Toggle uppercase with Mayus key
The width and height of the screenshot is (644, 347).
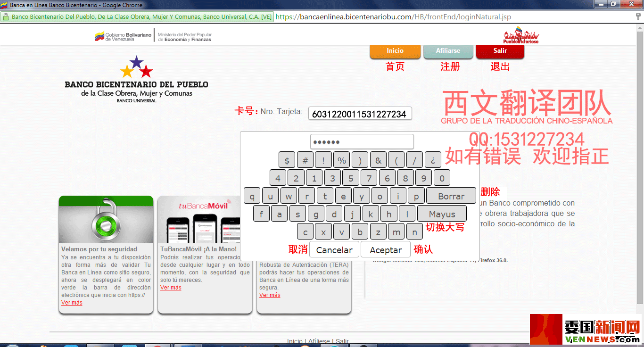442,214
